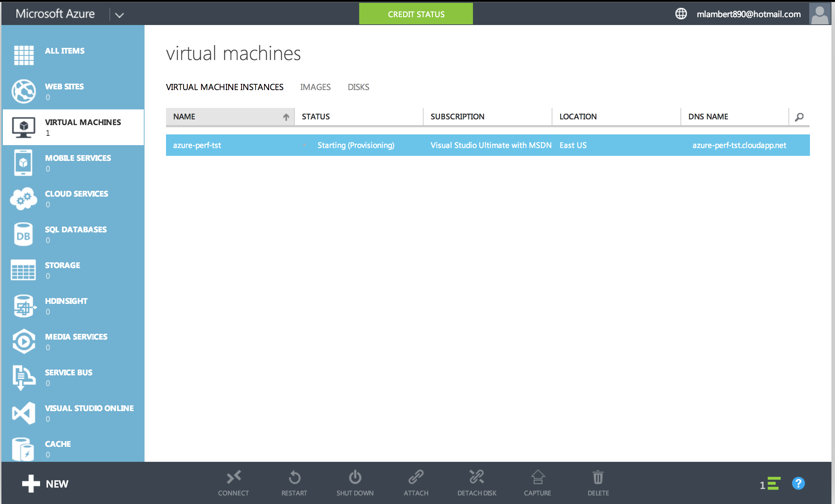The height and width of the screenshot is (504, 835).
Task: Toggle the Name column sort arrow
Action: (x=286, y=117)
